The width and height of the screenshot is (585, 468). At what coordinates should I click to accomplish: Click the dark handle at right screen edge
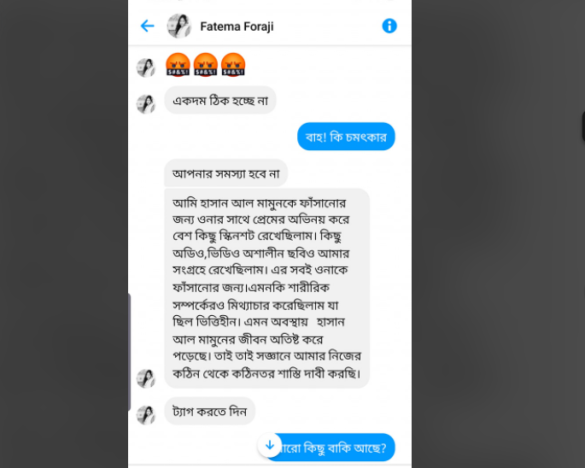pyautogui.click(x=583, y=126)
